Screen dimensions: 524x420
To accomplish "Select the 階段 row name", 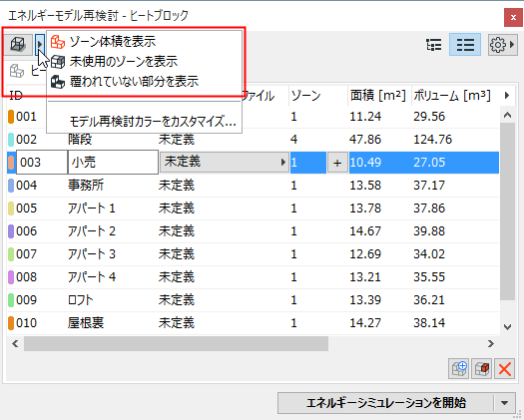I will 80,140.
